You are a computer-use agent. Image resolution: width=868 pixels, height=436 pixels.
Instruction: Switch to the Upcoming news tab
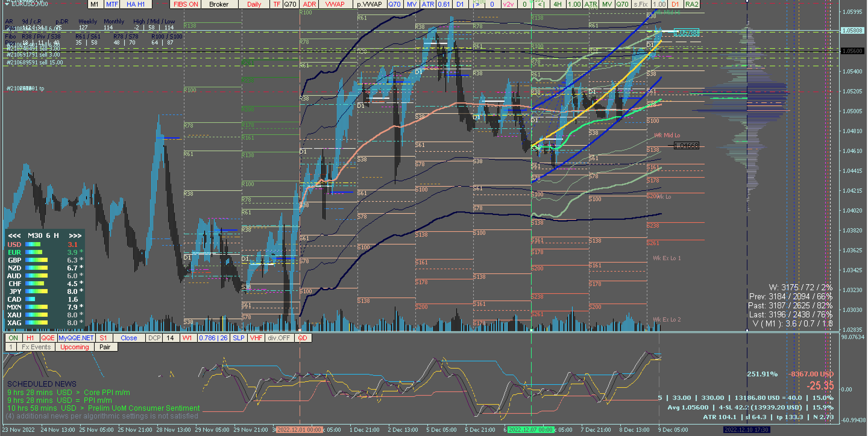pos(74,347)
